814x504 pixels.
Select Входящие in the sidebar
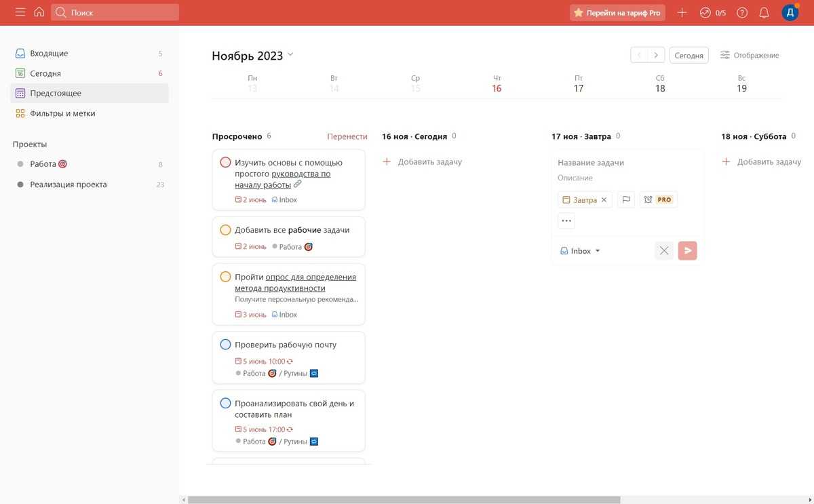click(49, 54)
